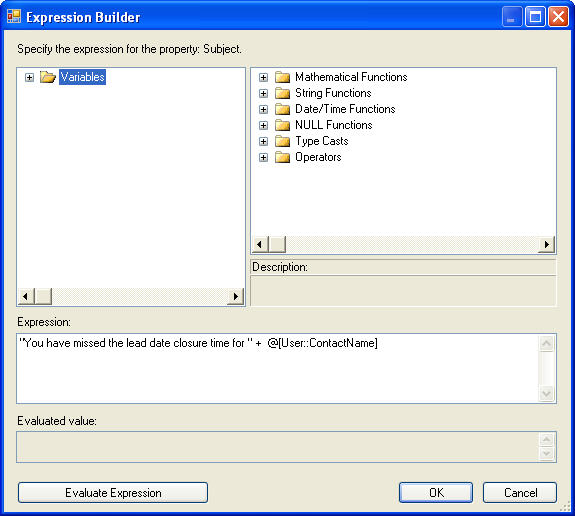Image resolution: width=575 pixels, height=516 pixels.
Task: Minimize the Expression Builder window
Action: (512, 17)
